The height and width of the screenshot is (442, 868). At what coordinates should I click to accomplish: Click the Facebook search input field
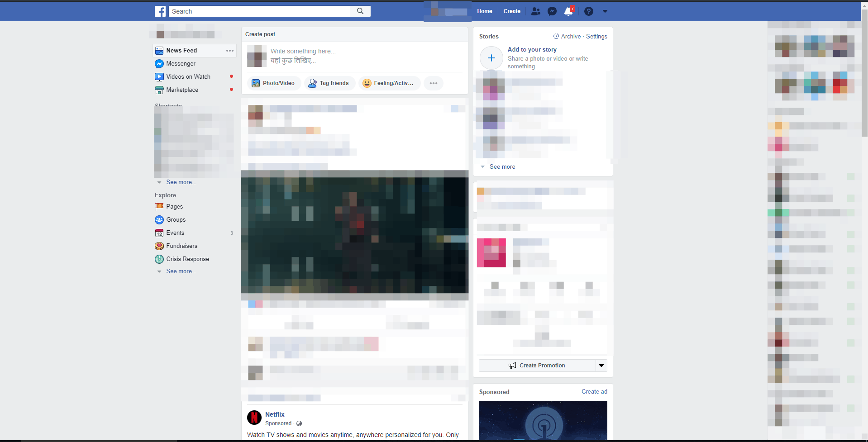coord(260,11)
